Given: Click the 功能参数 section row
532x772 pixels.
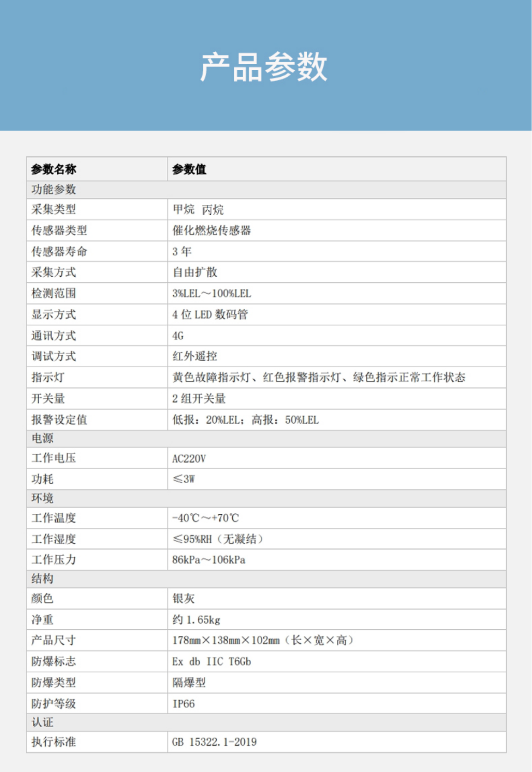Looking at the screenshot, I should pos(53,190).
